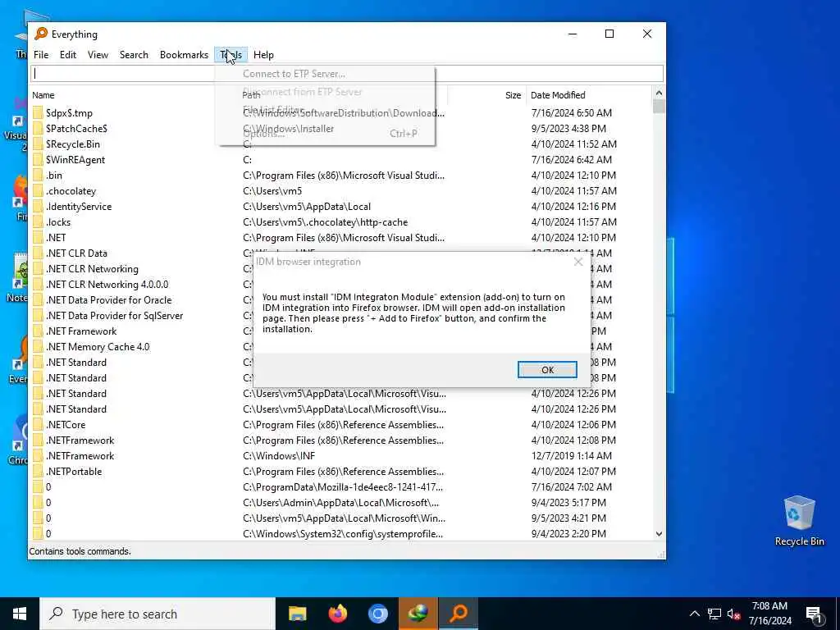This screenshot has width=840, height=630.
Task: Maximize the Everything window
Action: point(609,34)
